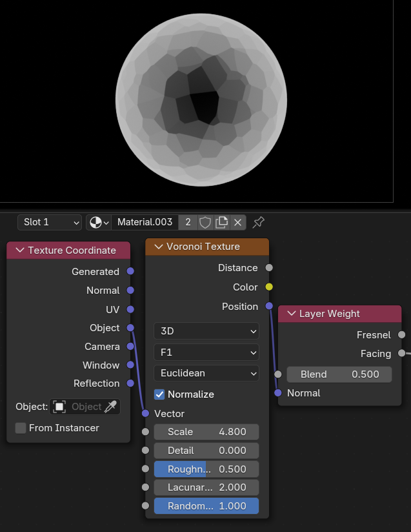
Task: Click the Material.003 name field
Action: [x=145, y=222]
